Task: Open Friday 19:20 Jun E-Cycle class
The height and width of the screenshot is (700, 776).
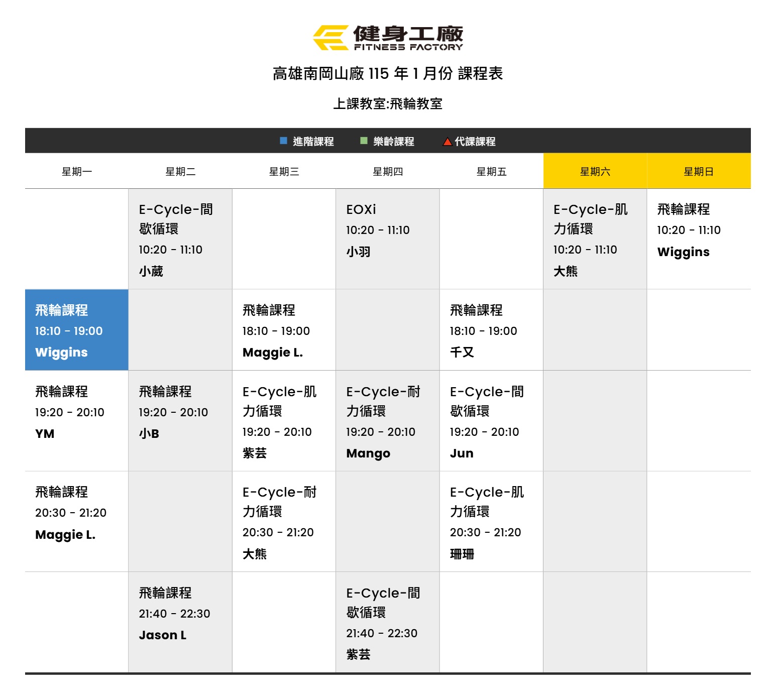Action: click(491, 421)
